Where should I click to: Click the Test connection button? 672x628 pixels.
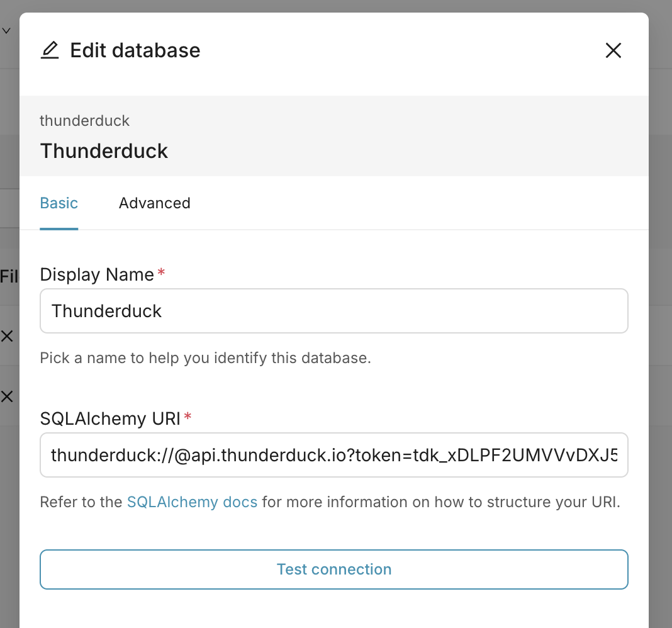334,569
